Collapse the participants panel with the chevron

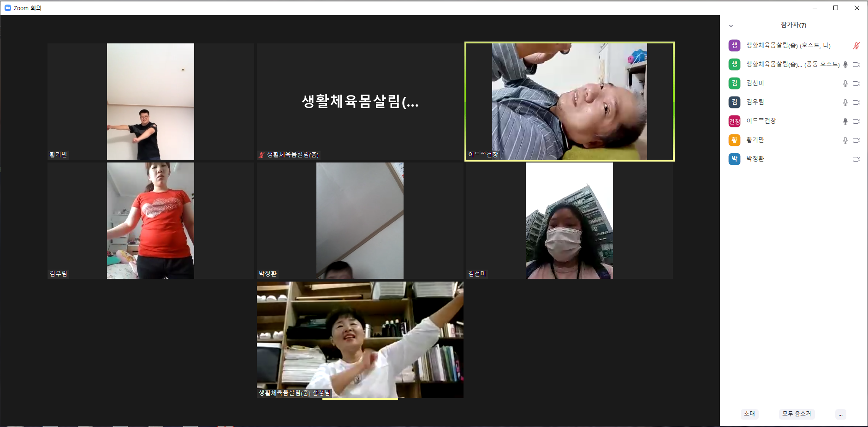tap(731, 26)
